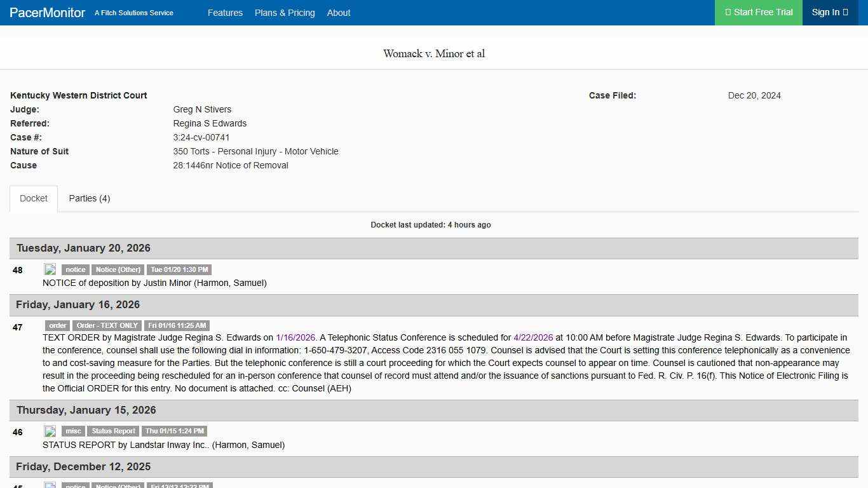Click the PacerMonitor logo
This screenshot has height=488, width=868.
[47, 13]
